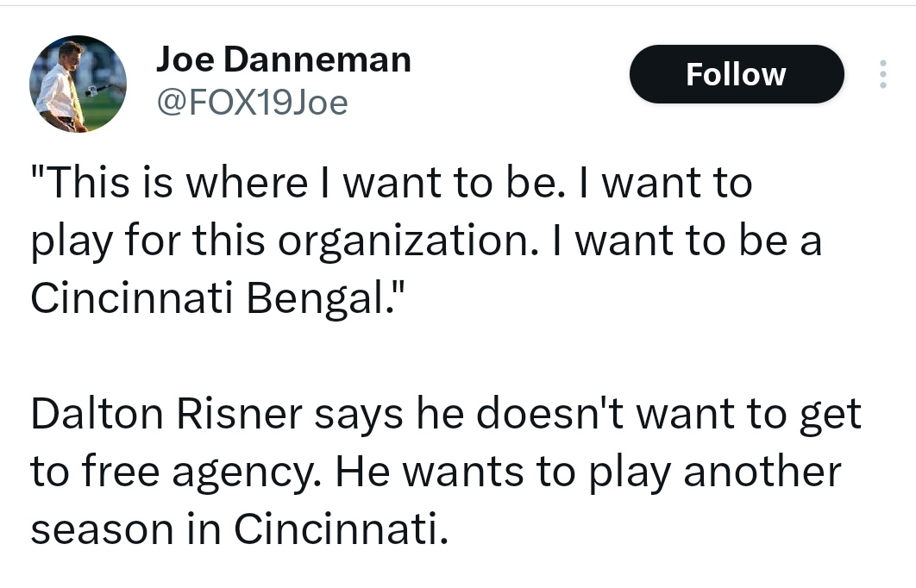Open Joe Danneman's profile picture
This screenshot has height=588, width=916.
78,84
